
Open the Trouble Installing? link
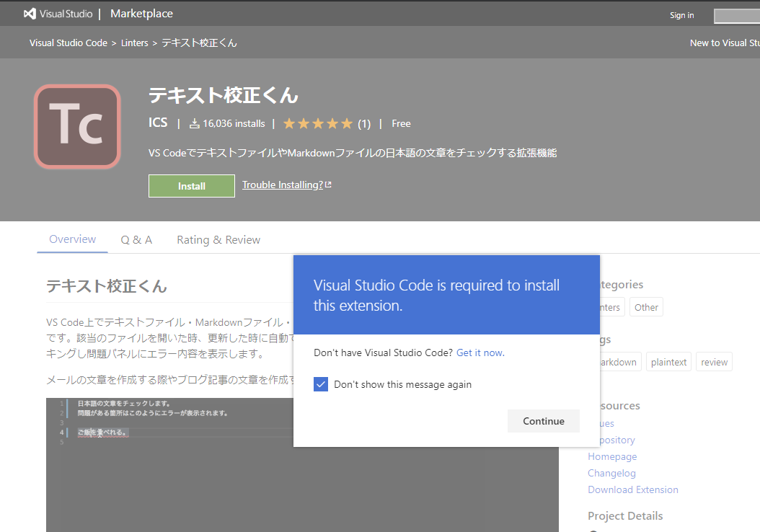coord(283,185)
